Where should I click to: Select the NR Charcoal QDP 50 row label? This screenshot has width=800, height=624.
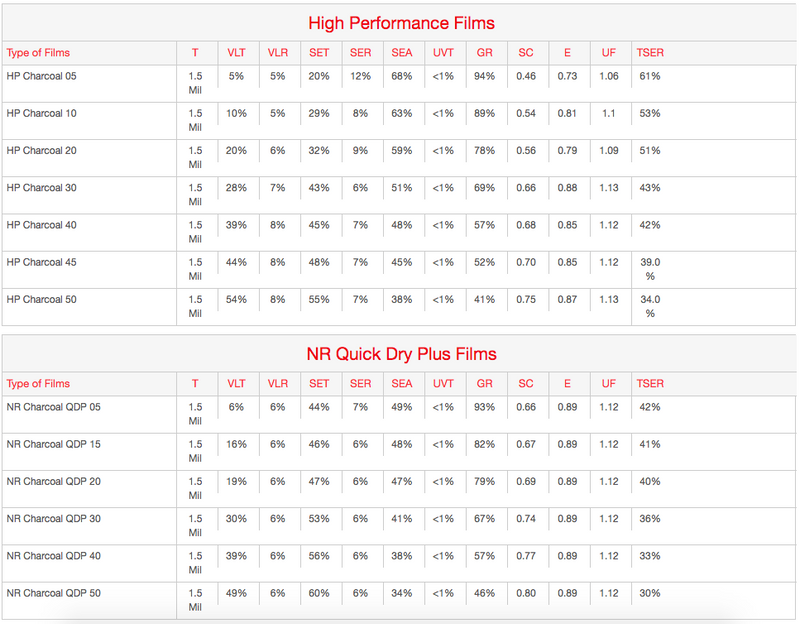click(53, 593)
